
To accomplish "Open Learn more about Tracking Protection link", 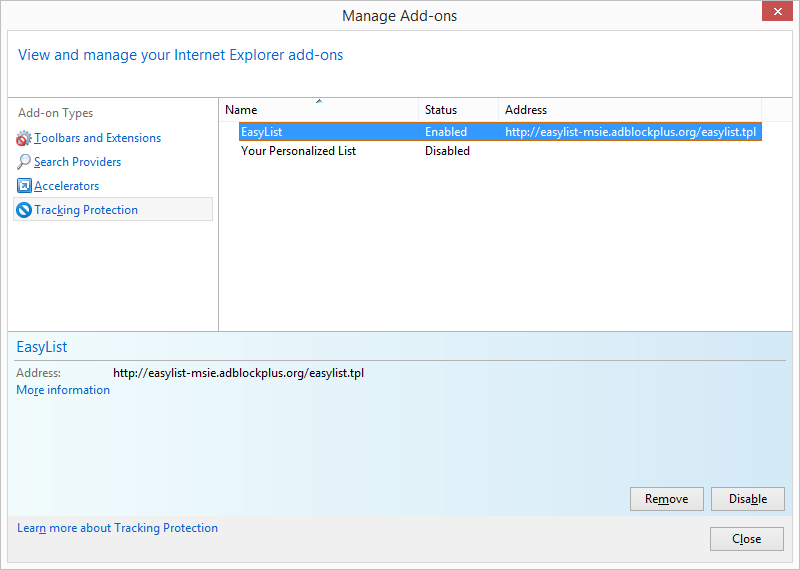I will [x=117, y=528].
